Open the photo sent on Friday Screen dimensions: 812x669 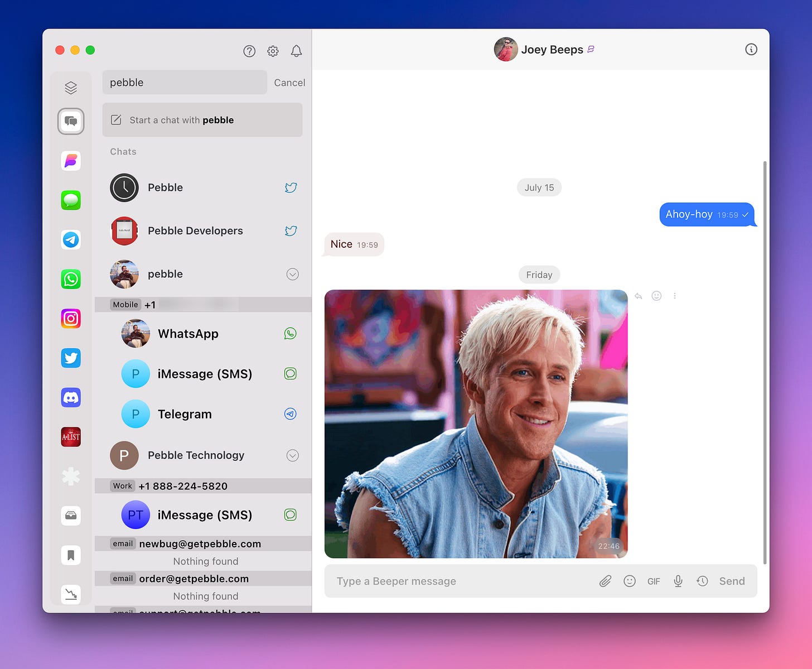pyautogui.click(x=476, y=424)
